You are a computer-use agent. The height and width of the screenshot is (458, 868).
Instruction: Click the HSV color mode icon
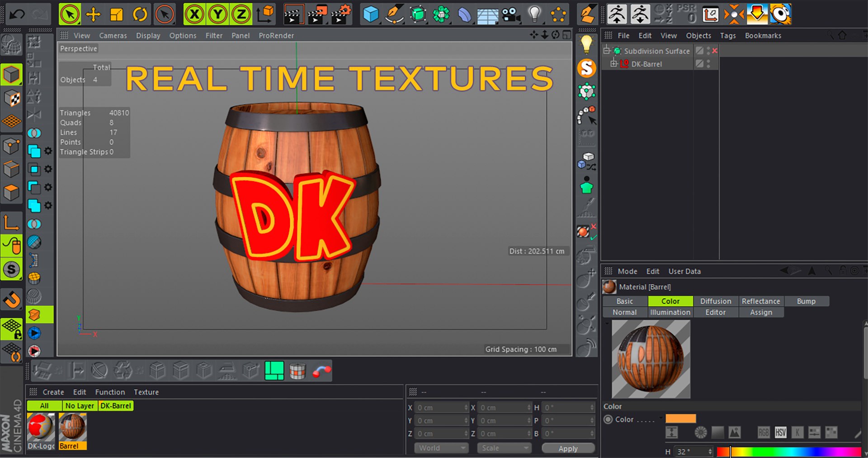point(780,433)
